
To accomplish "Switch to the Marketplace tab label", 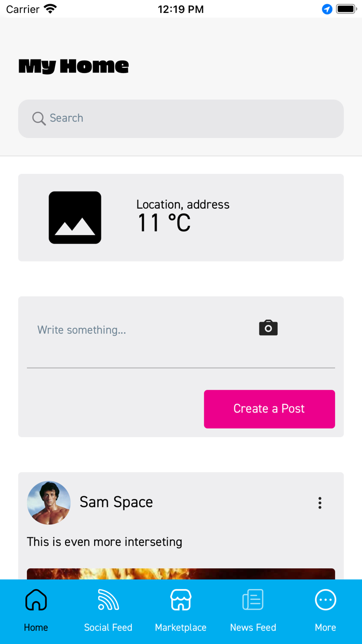I will pyautogui.click(x=181, y=627).
